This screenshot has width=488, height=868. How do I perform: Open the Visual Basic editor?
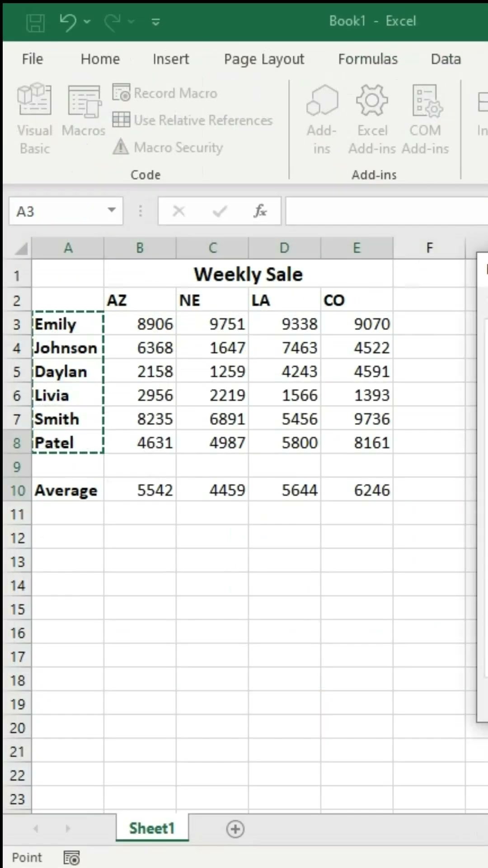34,118
